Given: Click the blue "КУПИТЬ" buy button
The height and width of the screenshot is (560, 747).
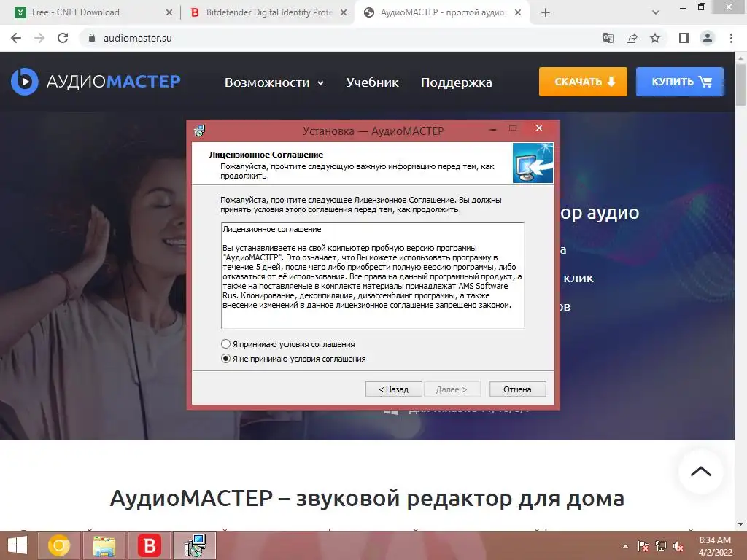Looking at the screenshot, I should pos(680,82).
